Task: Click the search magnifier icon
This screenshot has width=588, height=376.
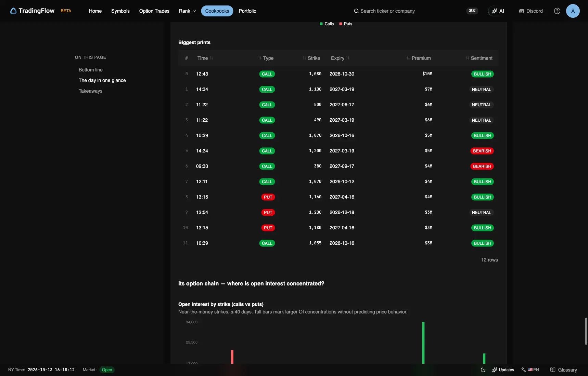Action: tap(356, 11)
